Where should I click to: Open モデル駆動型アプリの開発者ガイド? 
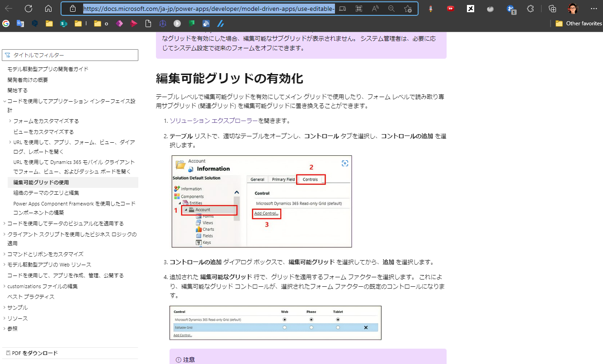coord(48,69)
